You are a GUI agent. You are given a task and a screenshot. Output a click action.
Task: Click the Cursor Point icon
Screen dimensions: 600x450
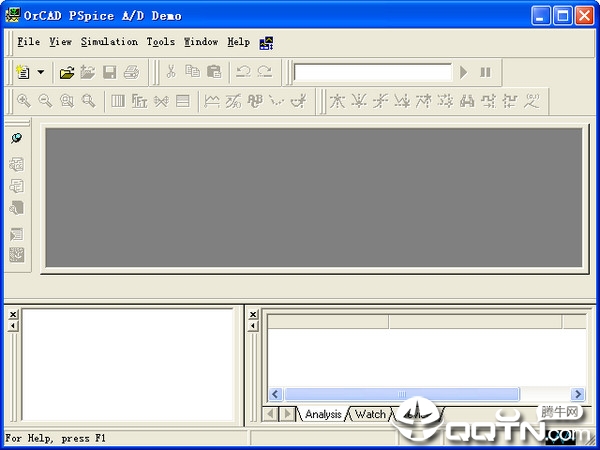(445, 101)
